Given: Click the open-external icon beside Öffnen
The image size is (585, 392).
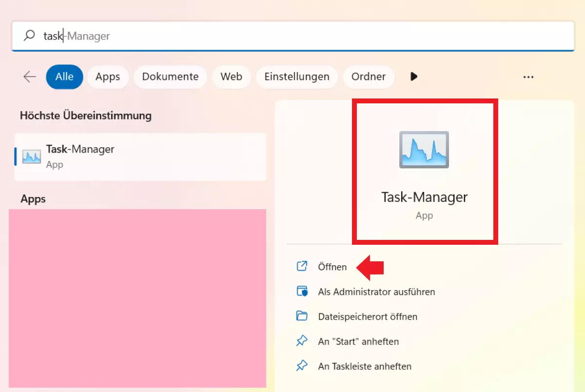Looking at the screenshot, I should click(302, 266).
